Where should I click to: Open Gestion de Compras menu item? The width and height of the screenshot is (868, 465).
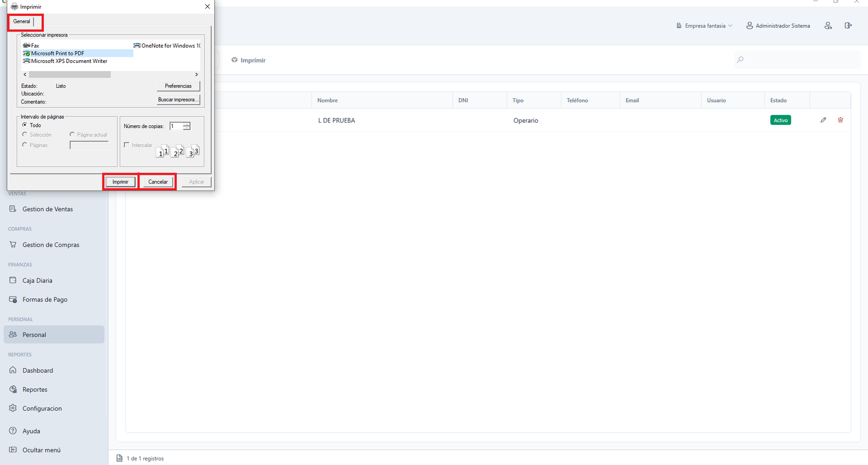click(x=50, y=245)
